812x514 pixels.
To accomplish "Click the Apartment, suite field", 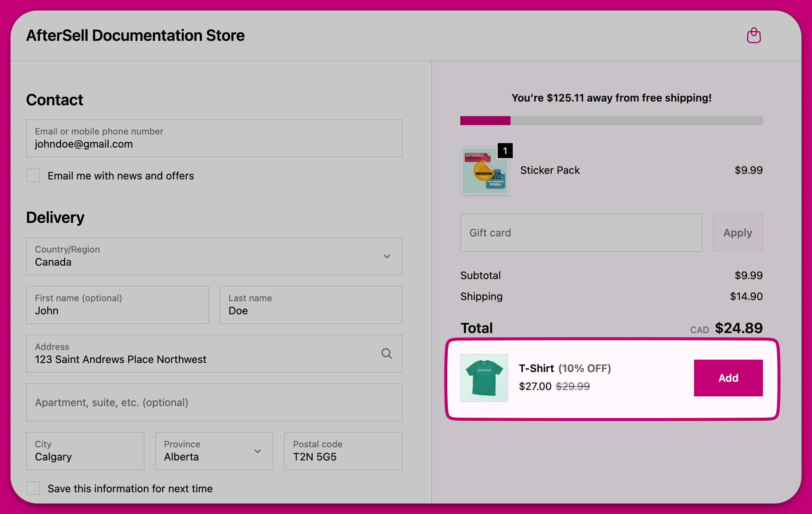I will pyautogui.click(x=214, y=402).
